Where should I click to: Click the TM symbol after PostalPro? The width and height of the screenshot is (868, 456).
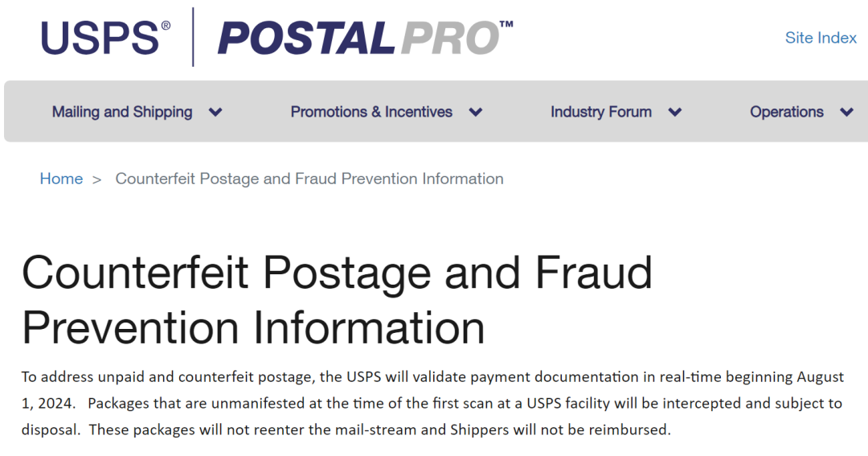(506, 25)
